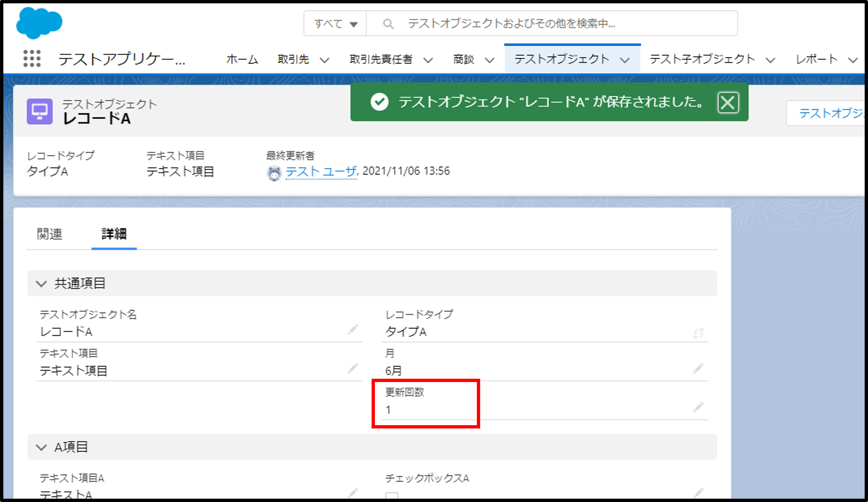This screenshot has width=868, height=502.
Task: Open the ホーム navigation tab
Action: (242, 59)
